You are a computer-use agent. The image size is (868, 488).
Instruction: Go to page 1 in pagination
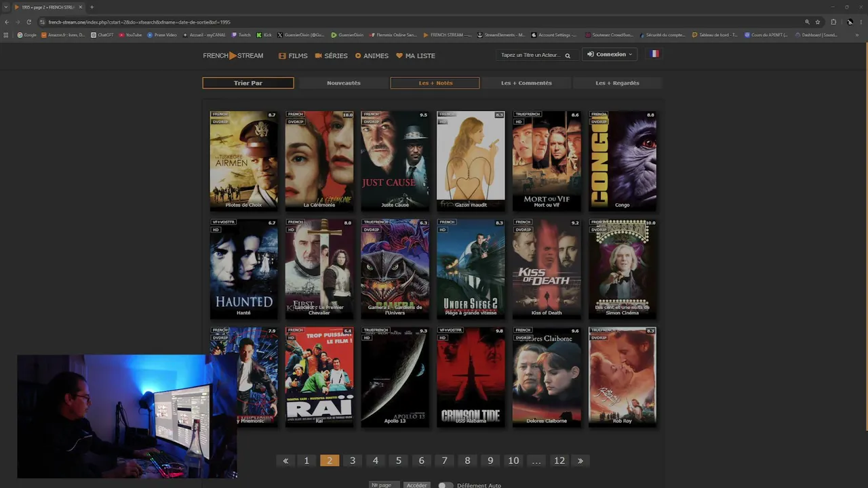307,461
